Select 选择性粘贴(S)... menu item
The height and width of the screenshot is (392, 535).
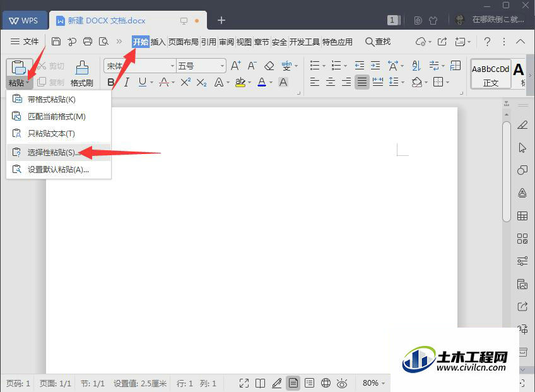click(59, 152)
